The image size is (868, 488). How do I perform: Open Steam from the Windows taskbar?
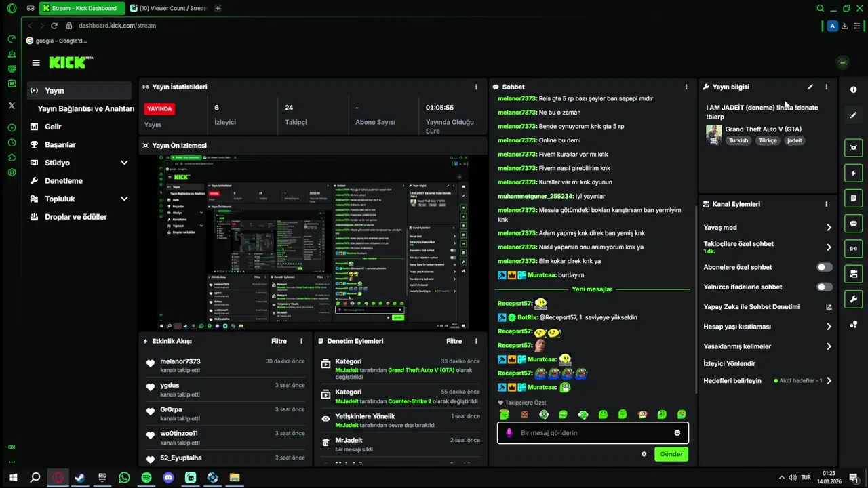80,477
